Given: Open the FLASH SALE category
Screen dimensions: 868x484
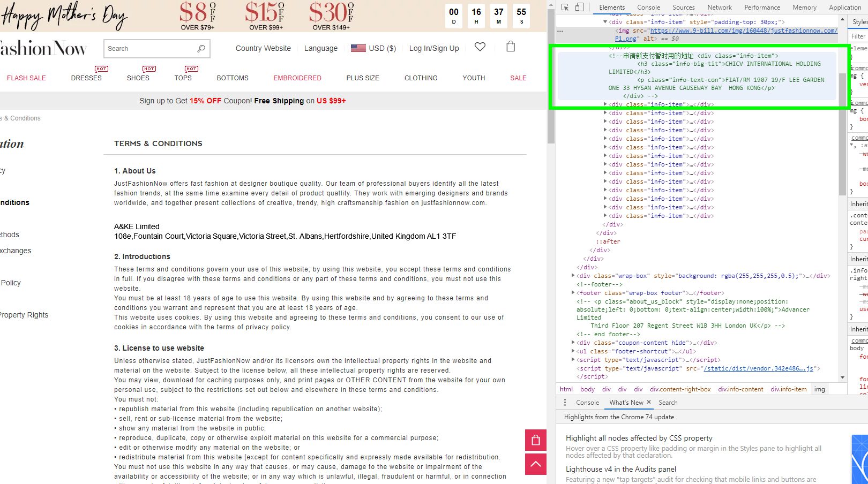Looking at the screenshot, I should [26, 78].
